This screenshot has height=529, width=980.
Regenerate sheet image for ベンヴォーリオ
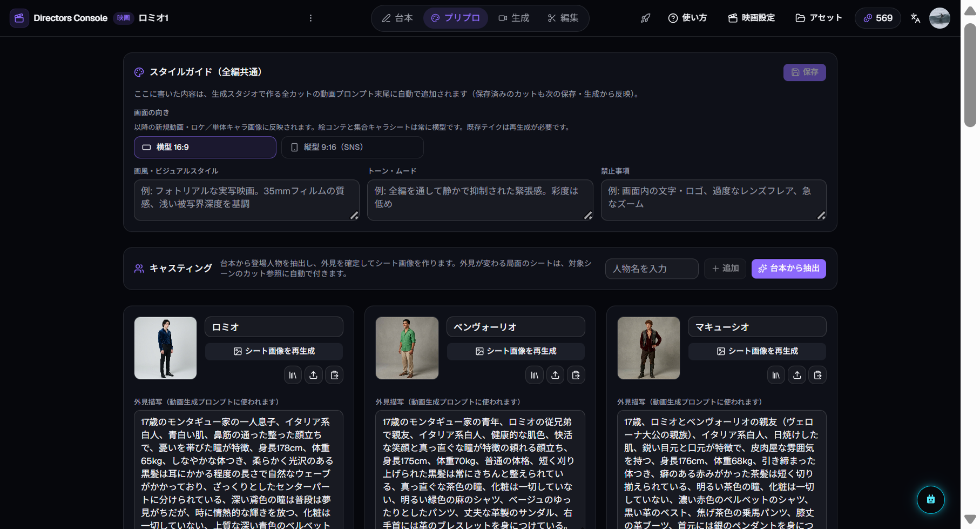[x=516, y=351]
